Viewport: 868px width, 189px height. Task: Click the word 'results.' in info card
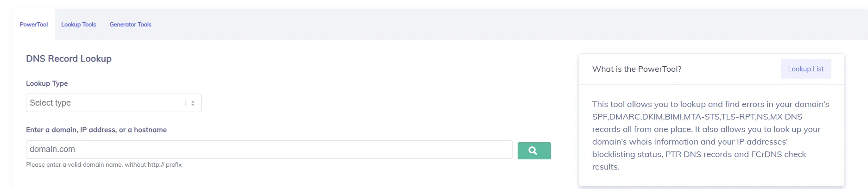(606, 167)
